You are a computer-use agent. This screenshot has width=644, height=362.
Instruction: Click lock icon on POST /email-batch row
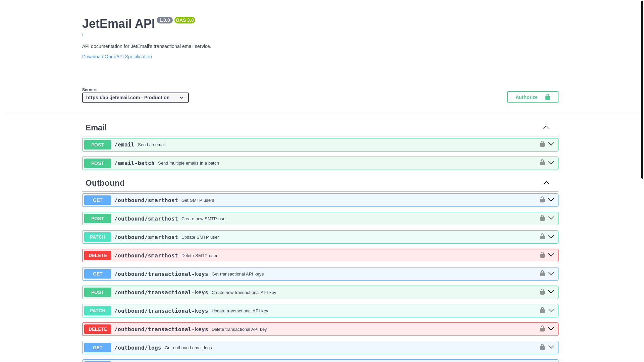tap(542, 162)
